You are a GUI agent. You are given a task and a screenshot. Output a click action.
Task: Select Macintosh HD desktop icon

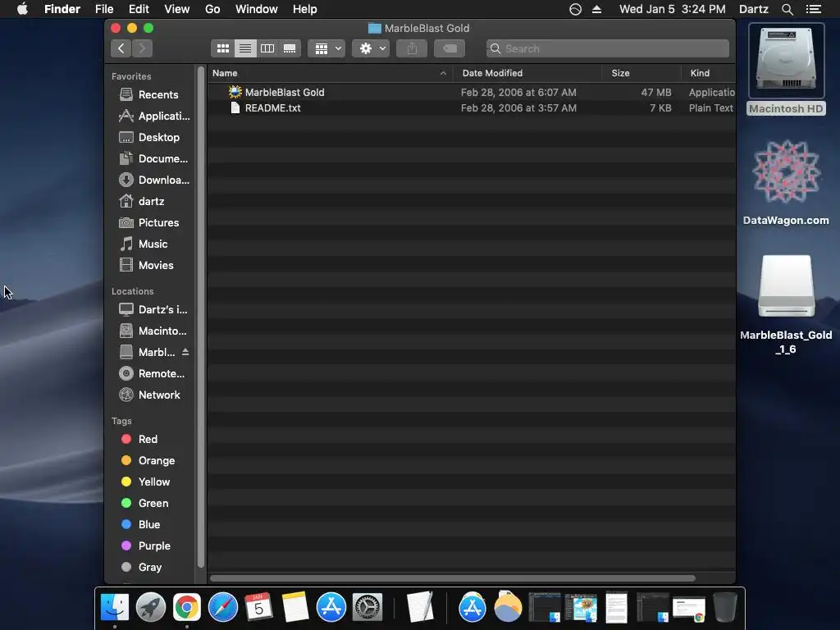click(x=786, y=70)
